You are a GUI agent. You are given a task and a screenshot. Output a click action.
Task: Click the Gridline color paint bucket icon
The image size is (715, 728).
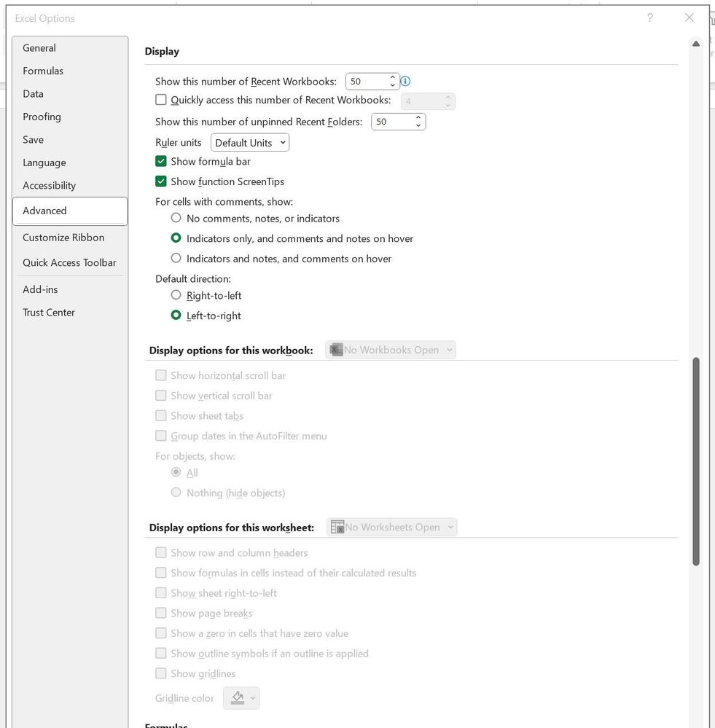(238, 698)
